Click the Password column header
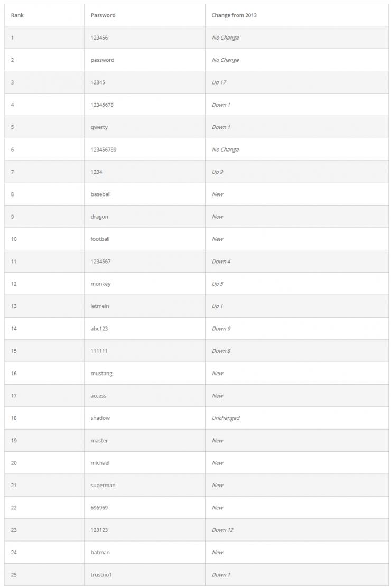The width and height of the screenshot is (391, 588). (103, 15)
